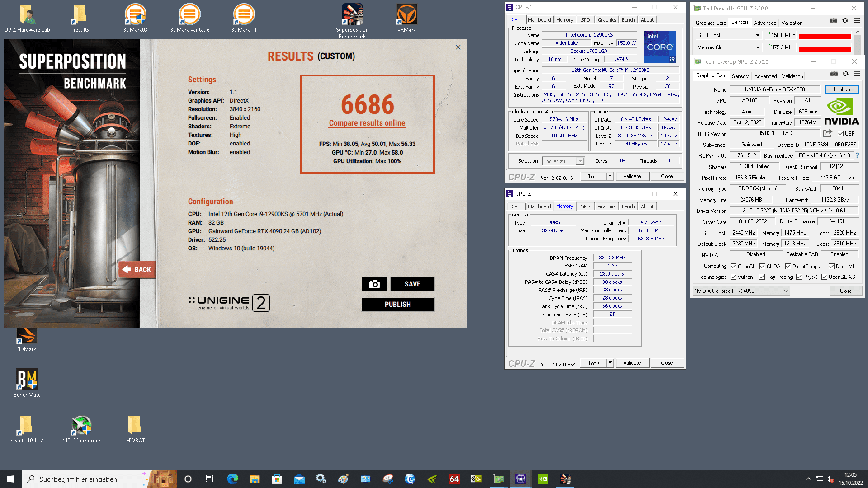Click the PUBLISH button
The height and width of the screenshot is (488, 868).
397,305
